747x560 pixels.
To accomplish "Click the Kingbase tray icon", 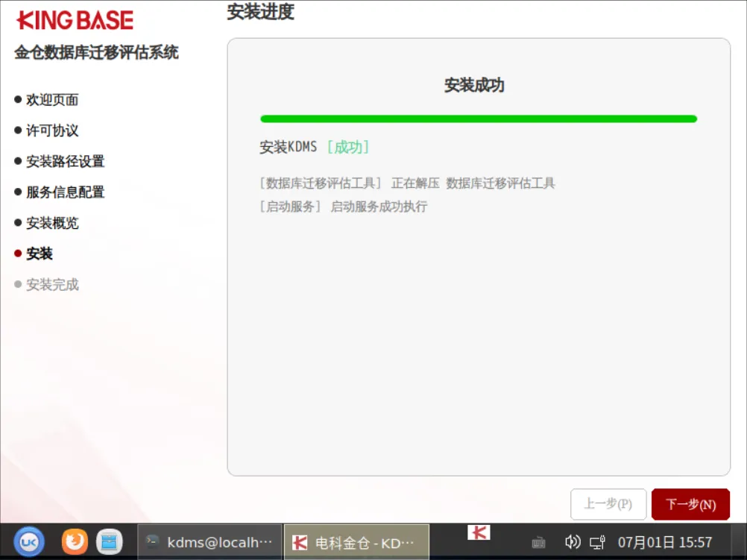I will pyautogui.click(x=479, y=532).
